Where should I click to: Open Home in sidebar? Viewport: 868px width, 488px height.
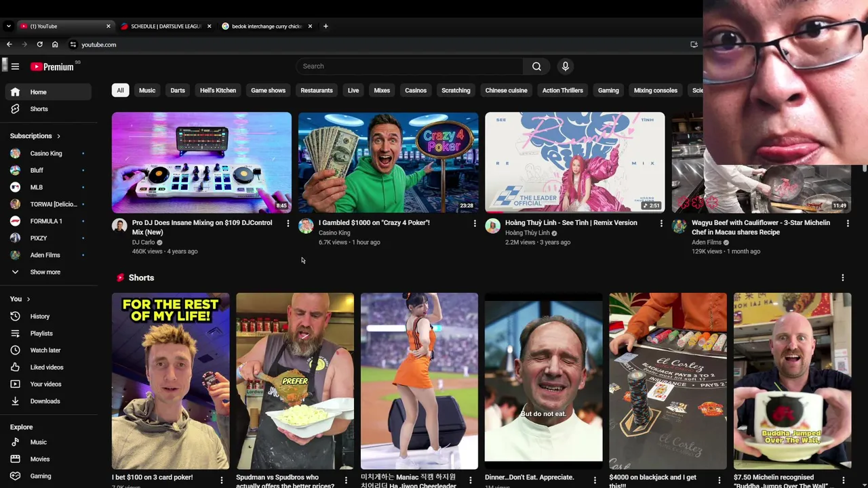(x=47, y=92)
